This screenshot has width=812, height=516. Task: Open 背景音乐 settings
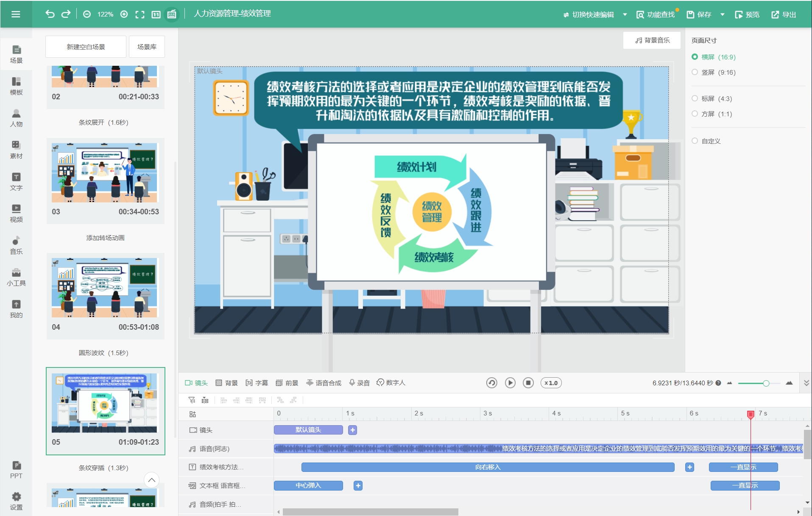coord(652,40)
